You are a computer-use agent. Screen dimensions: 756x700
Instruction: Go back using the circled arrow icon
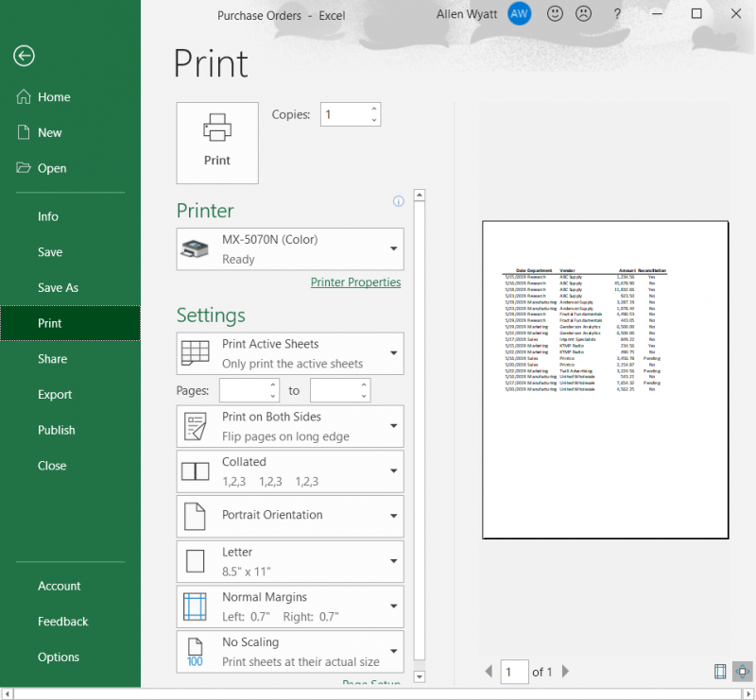[24, 56]
